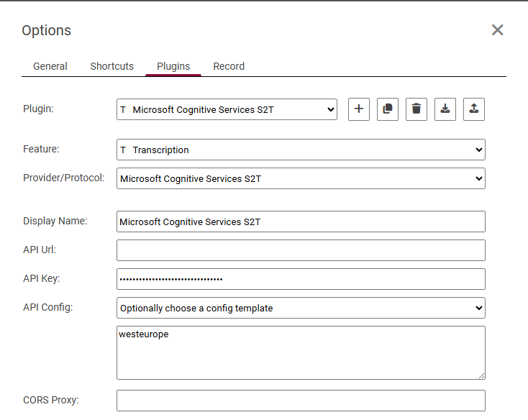The width and height of the screenshot is (528, 420).
Task: Click into the API Url field
Action: [x=301, y=250]
